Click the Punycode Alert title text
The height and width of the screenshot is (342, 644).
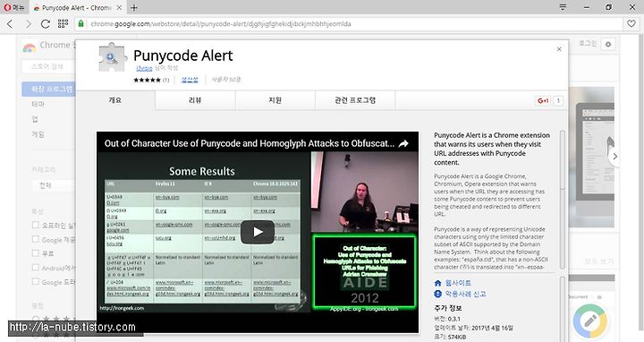point(183,56)
